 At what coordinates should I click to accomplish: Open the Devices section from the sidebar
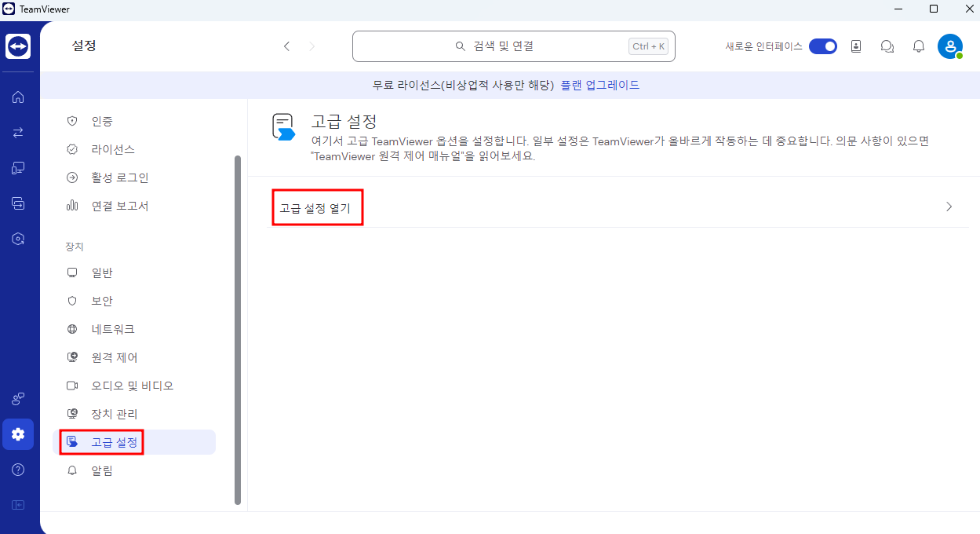(18, 167)
